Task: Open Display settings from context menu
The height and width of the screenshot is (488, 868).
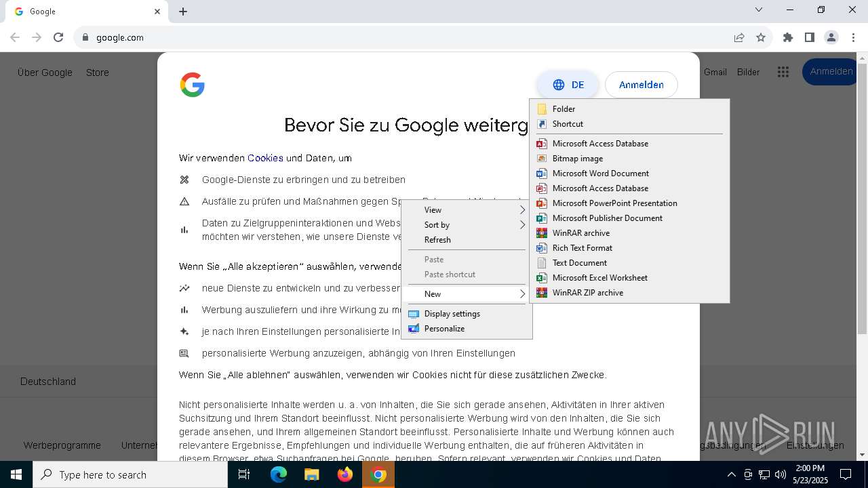Action: pyautogui.click(x=467, y=314)
